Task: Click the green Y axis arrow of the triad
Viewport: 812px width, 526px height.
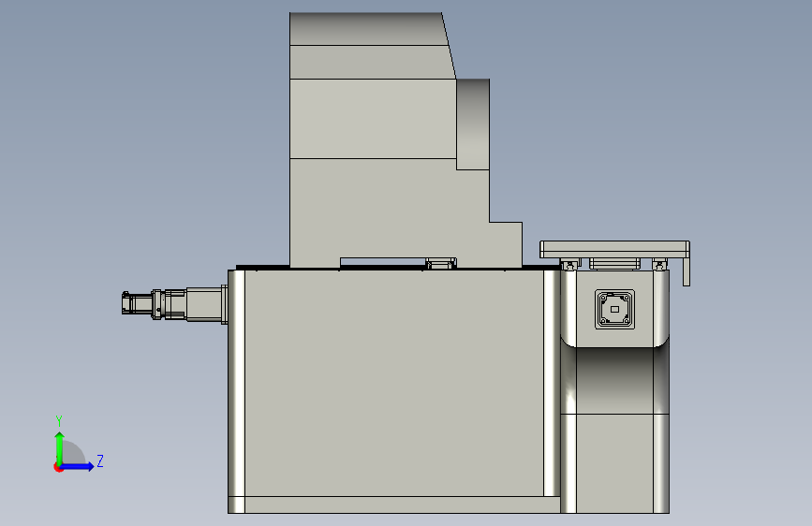Action: tap(60, 447)
